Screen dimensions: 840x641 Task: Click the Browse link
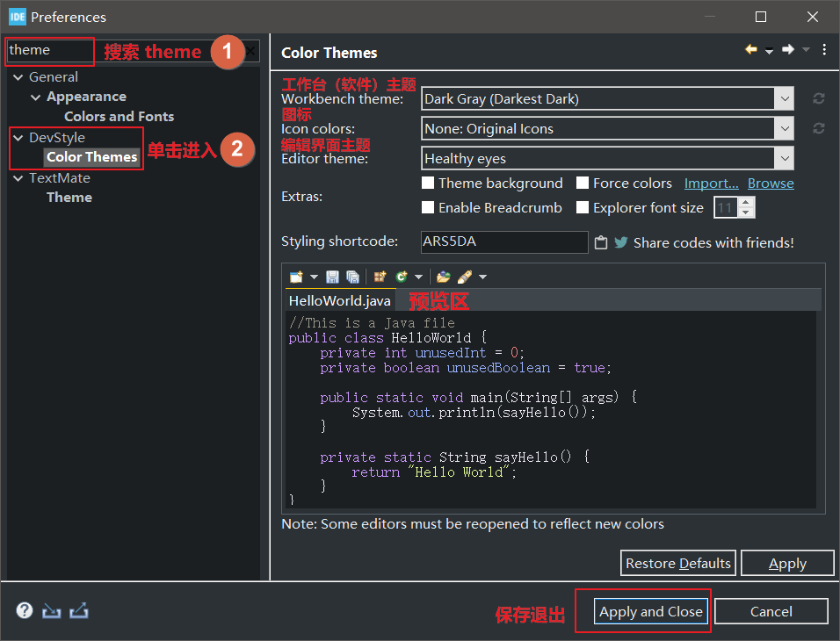[x=771, y=184]
